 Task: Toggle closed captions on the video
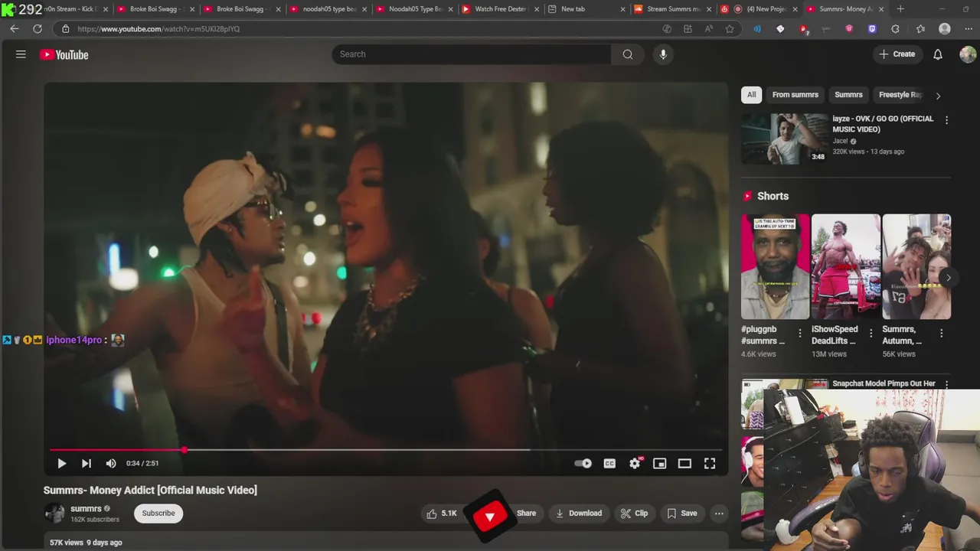[x=609, y=463]
